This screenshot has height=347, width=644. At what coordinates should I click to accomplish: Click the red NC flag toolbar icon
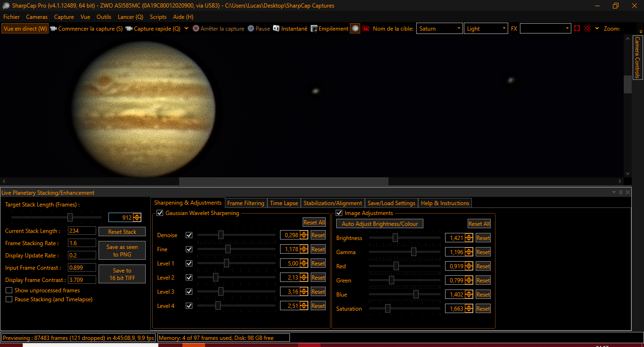coord(366,29)
